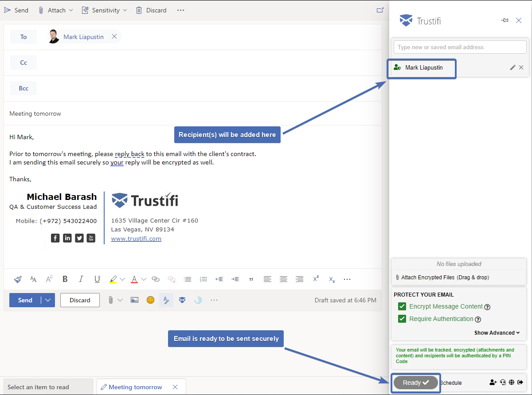
Task: Open the emoji picker
Action: pos(151,300)
